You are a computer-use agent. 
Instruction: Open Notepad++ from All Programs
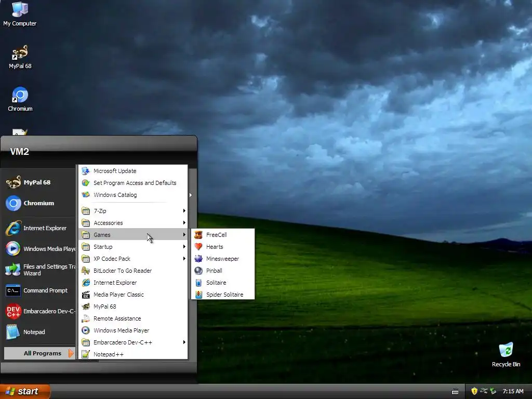133,354
